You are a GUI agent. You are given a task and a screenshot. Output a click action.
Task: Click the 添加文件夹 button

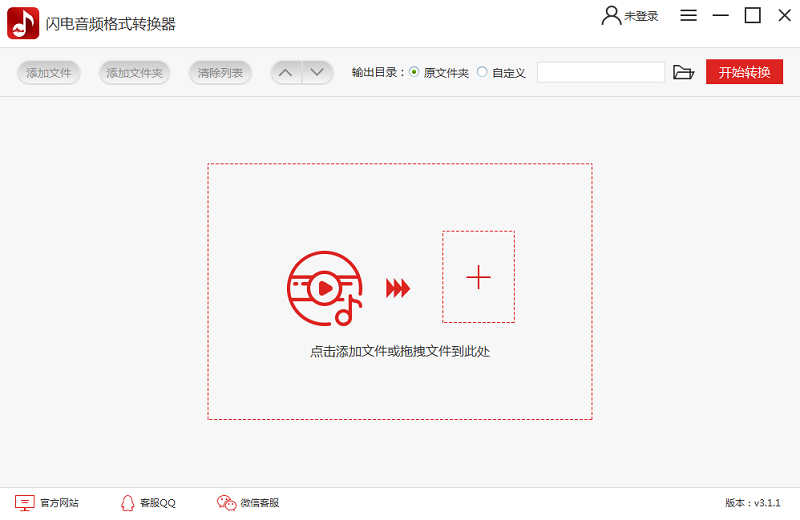(135, 73)
